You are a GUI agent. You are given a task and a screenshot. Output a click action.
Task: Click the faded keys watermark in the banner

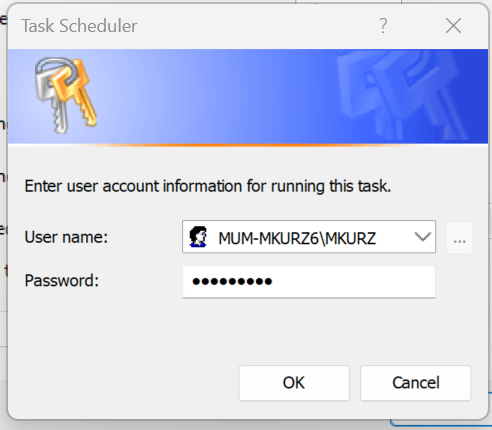403,95
